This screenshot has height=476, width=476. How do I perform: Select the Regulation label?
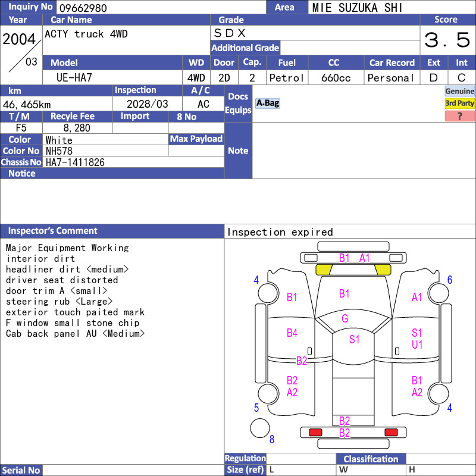click(x=245, y=458)
